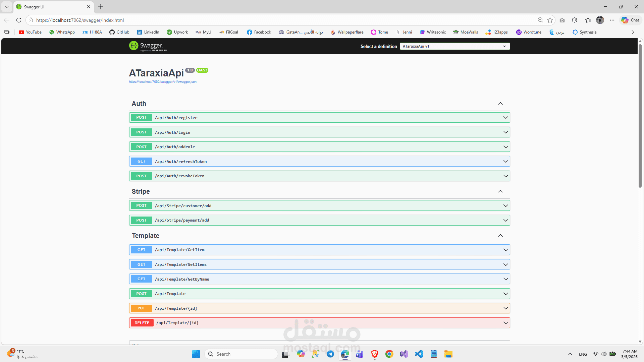Open Visual Studio Code from taskbar
This screenshot has height=362, width=644.
tap(419, 354)
